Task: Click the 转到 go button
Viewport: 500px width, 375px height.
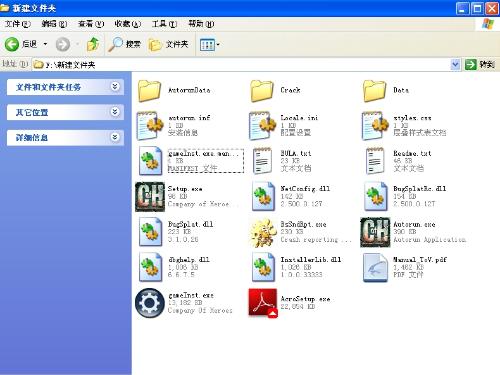Action: [x=480, y=64]
